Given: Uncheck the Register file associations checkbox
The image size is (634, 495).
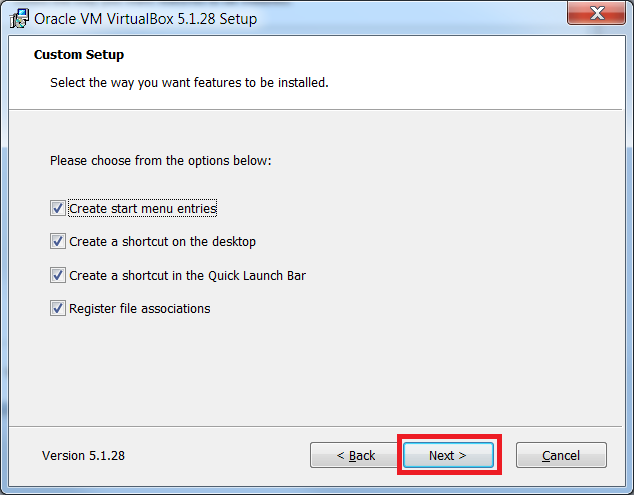Looking at the screenshot, I should pyautogui.click(x=58, y=309).
